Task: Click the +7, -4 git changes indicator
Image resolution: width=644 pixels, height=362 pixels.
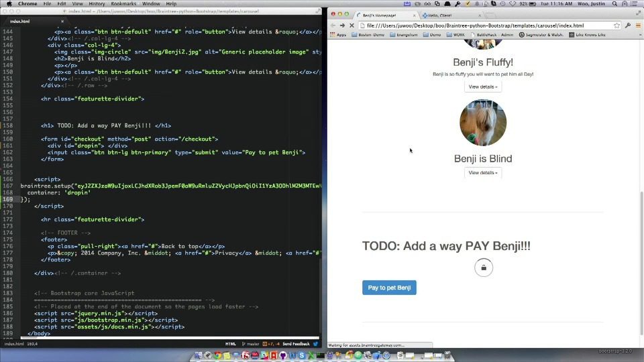Action: pyautogui.click(x=271, y=344)
